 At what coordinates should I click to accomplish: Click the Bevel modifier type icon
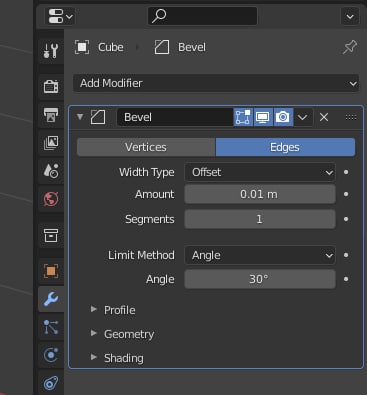(x=98, y=117)
